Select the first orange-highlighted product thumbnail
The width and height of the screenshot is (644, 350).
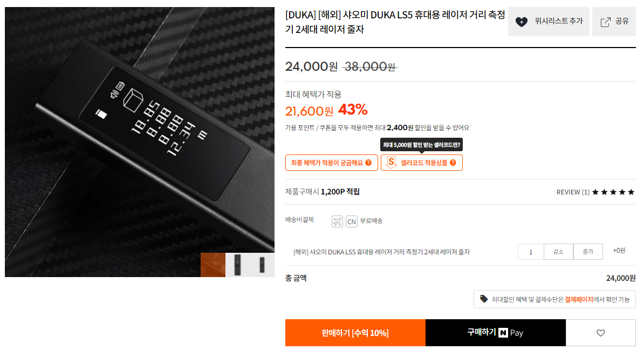click(x=213, y=265)
